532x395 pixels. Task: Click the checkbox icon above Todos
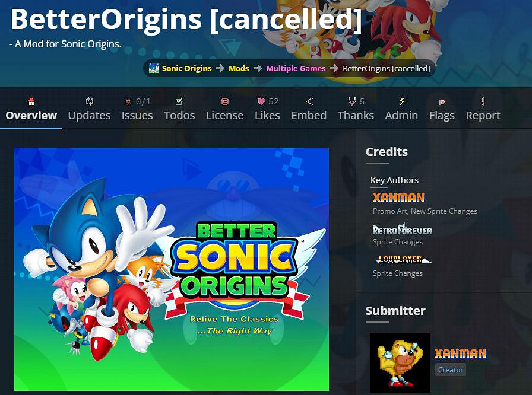[x=179, y=101]
